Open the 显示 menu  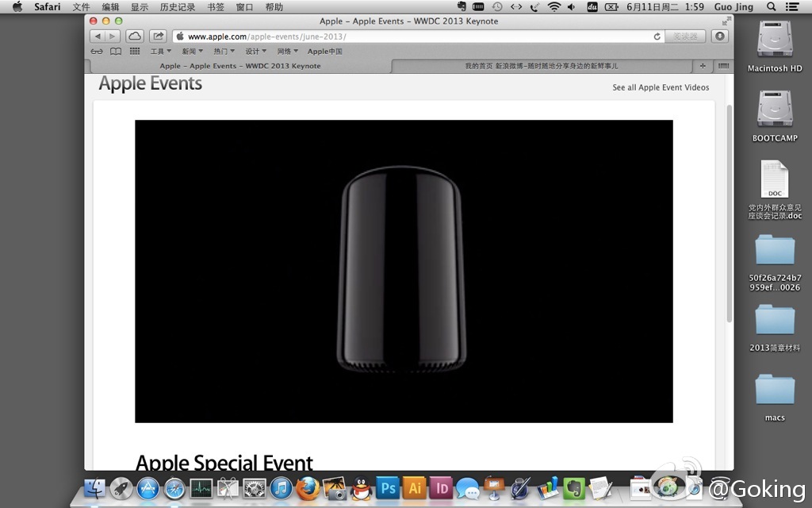[140, 6]
